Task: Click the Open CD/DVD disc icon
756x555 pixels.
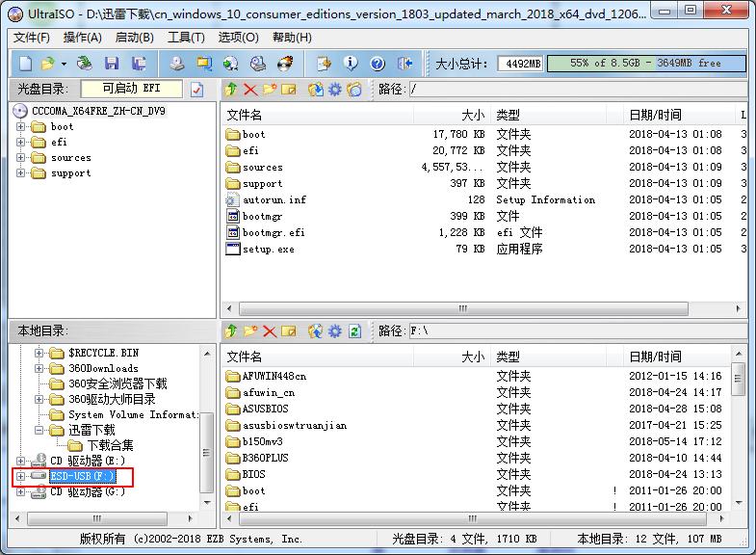Action: click(85, 64)
